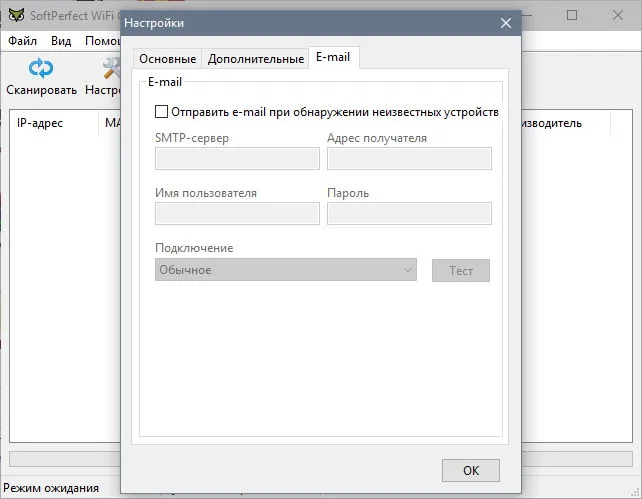The image size is (642, 499).
Task: Maximize the main application window
Action: click(x=572, y=15)
